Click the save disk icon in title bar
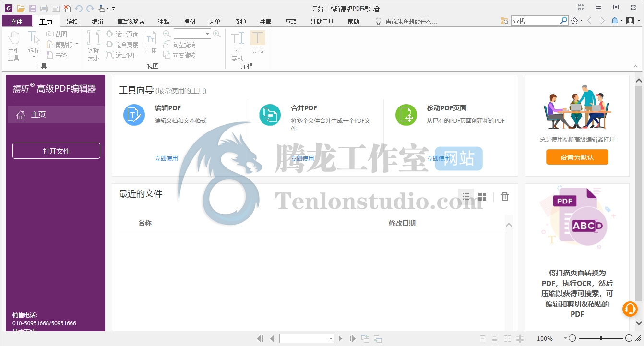 click(x=33, y=9)
